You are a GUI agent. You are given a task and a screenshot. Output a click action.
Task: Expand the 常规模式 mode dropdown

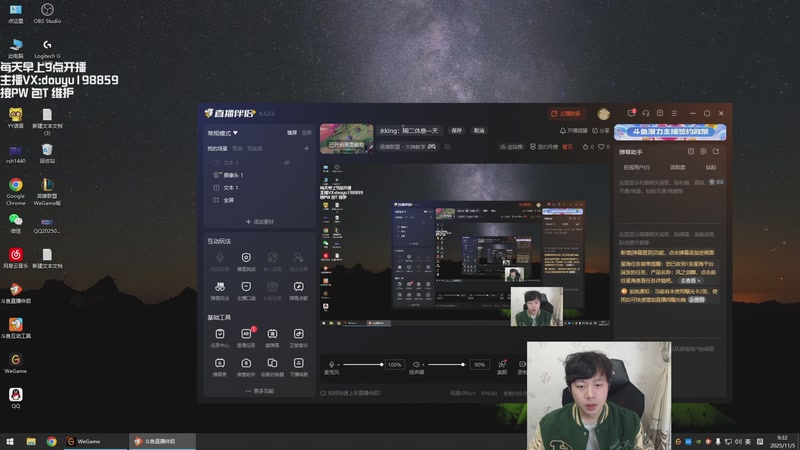click(x=222, y=133)
